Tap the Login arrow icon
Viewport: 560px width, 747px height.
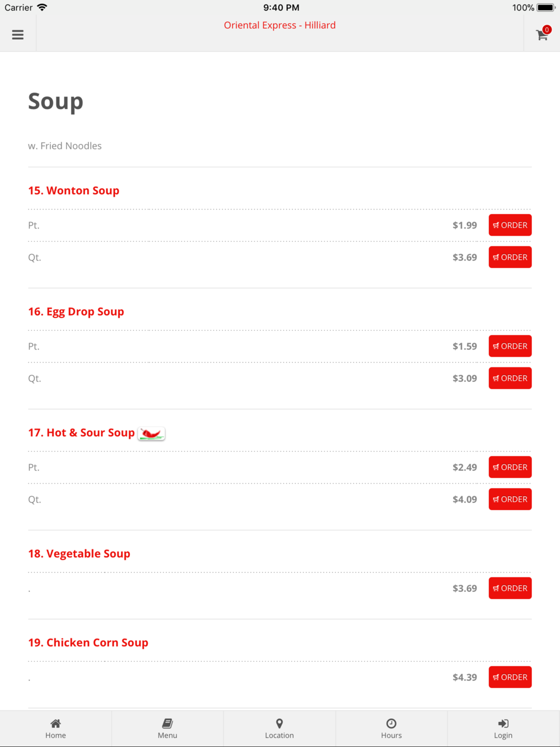(503, 723)
